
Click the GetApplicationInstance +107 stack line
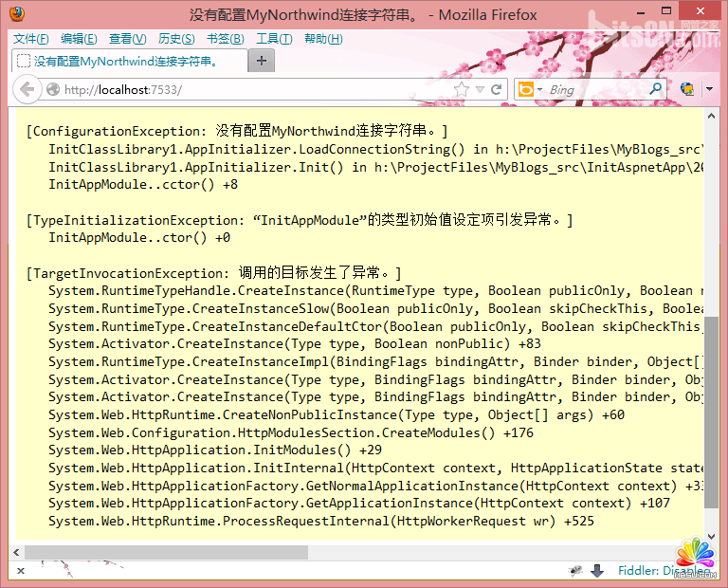pos(359,503)
